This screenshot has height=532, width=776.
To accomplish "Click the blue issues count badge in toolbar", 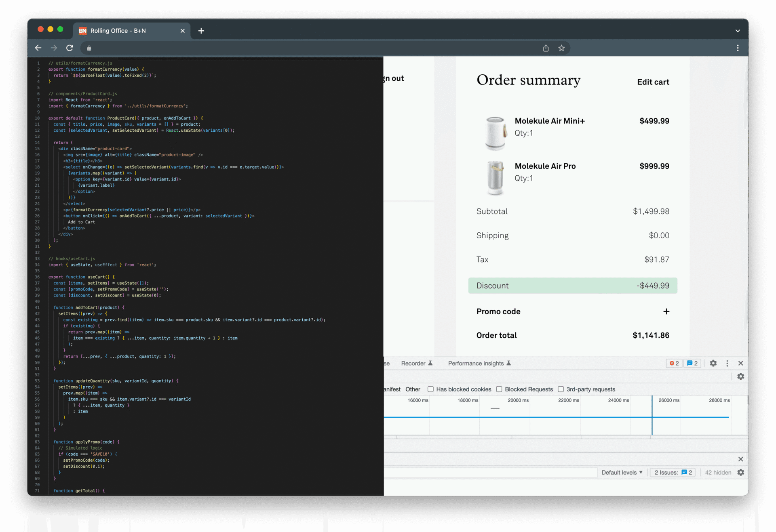I will (x=692, y=363).
